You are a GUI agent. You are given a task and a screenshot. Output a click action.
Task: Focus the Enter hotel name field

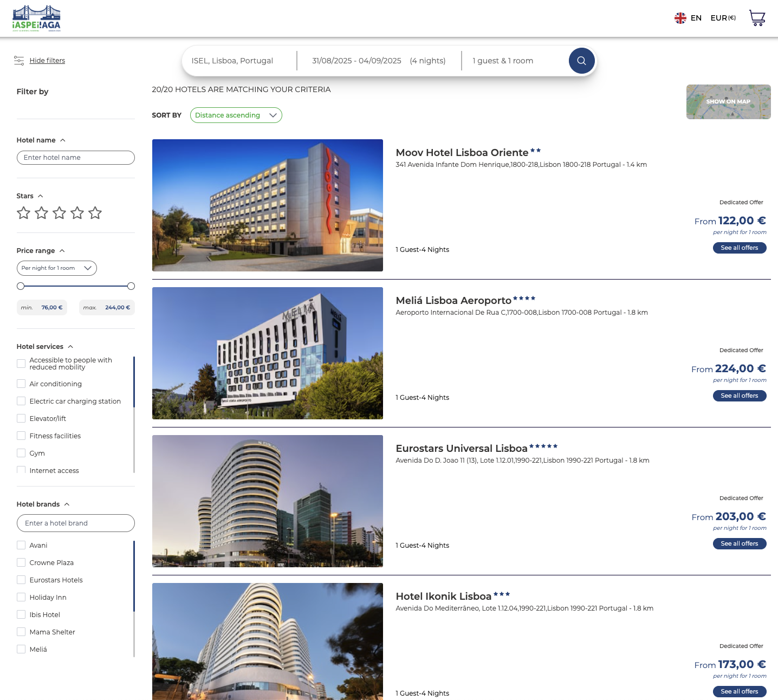[x=76, y=158]
